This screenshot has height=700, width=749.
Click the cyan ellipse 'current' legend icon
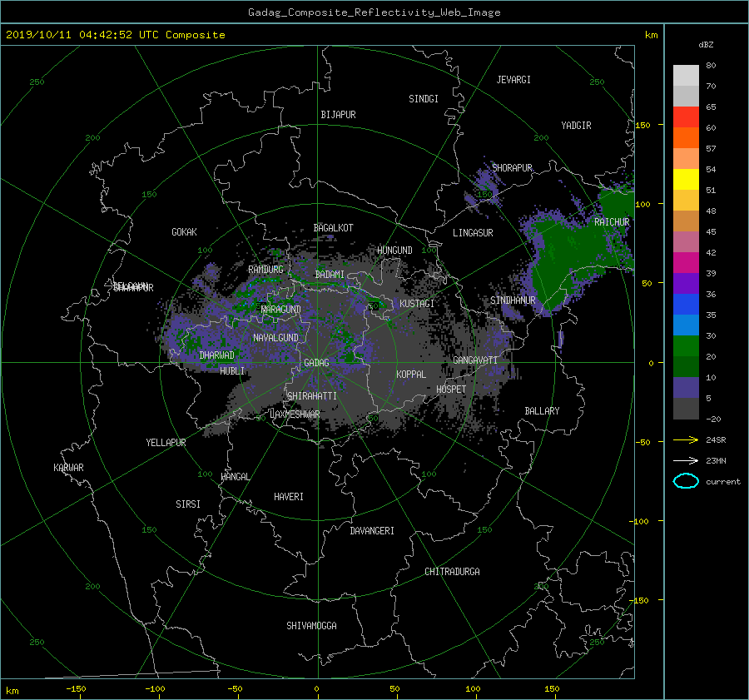(686, 481)
